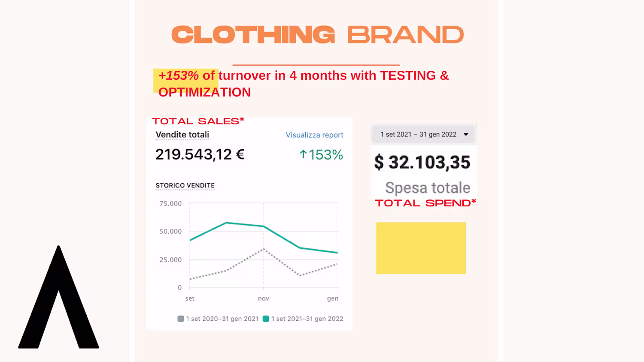
Task: Click the $ 32.103,35 spend amount
Action: pos(422,163)
